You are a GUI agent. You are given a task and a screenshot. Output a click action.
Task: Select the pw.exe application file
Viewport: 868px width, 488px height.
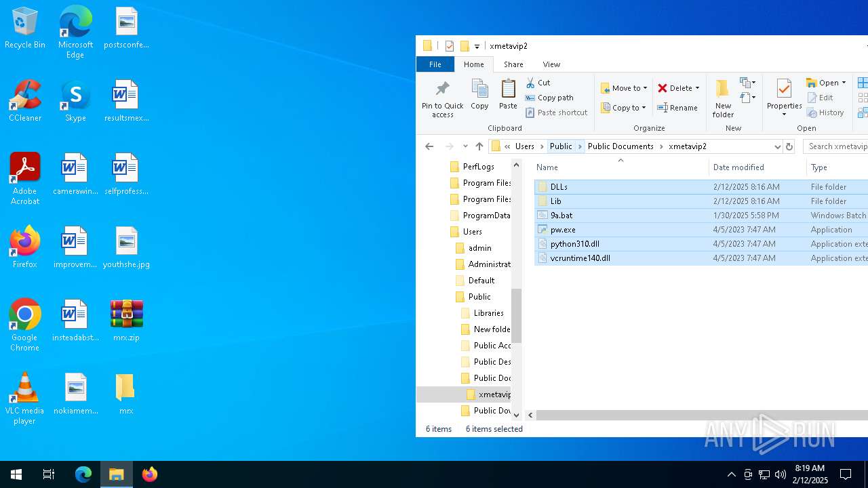click(701, 229)
